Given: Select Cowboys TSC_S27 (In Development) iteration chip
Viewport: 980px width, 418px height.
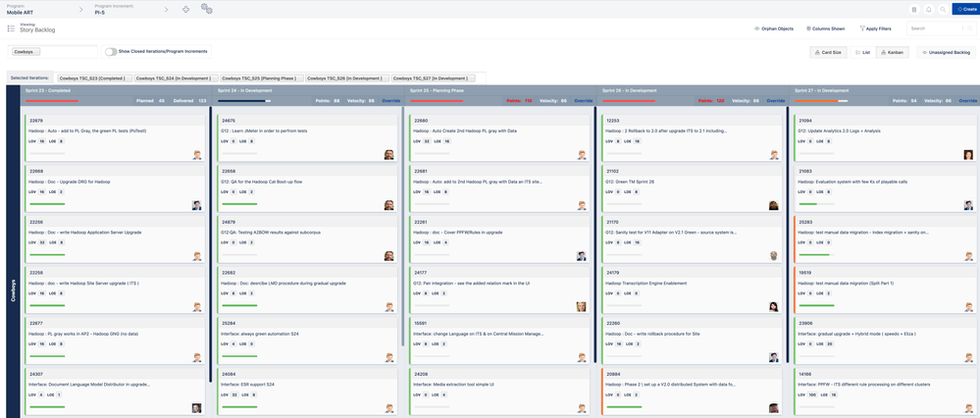Looking at the screenshot, I should tap(434, 78).
